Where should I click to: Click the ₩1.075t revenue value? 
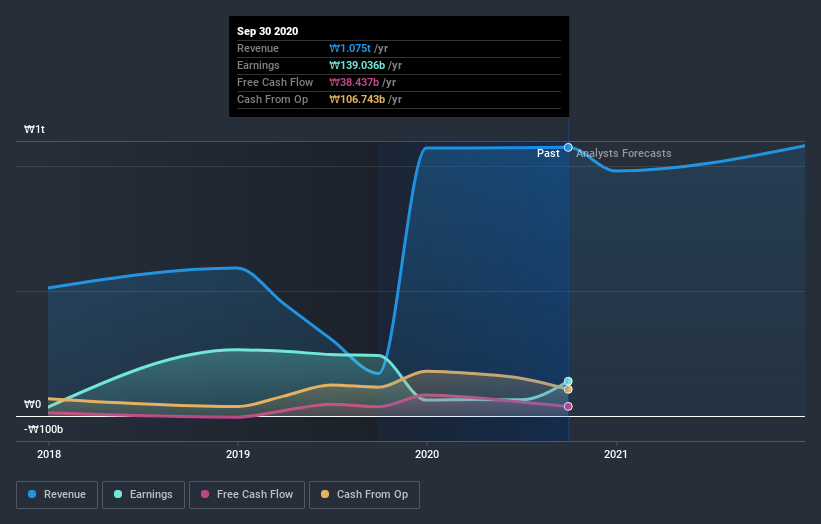click(350, 48)
